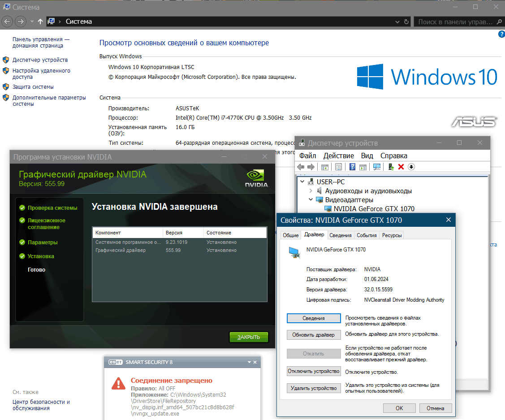
Task: Click the computer icon in the address bar
Action: point(51,21)
